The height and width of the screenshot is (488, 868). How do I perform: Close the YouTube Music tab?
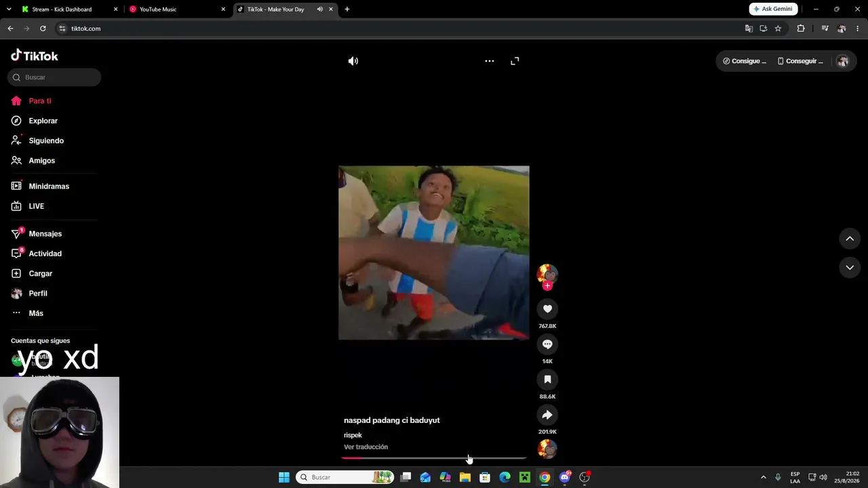click(x=223, y=9)
